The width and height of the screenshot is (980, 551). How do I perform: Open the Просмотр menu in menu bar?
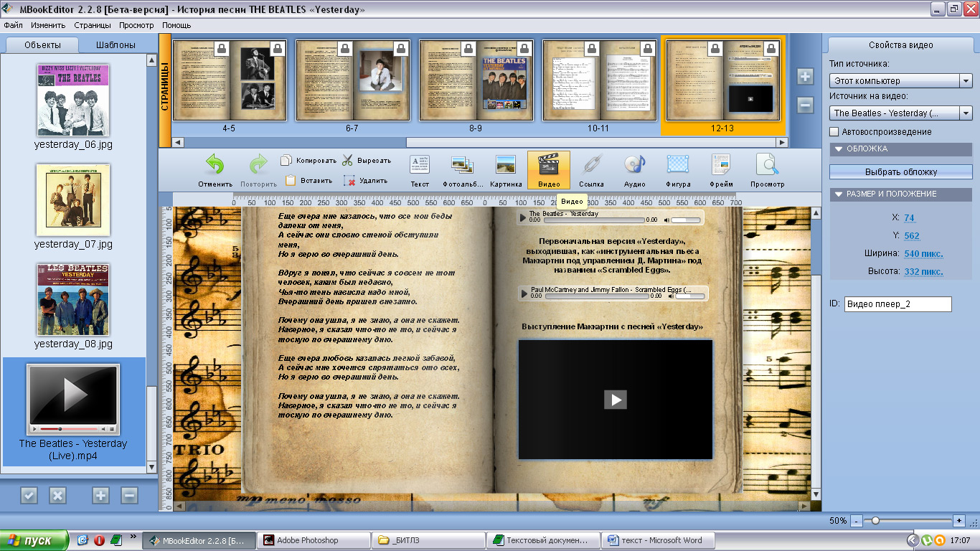tap(137, 25)
